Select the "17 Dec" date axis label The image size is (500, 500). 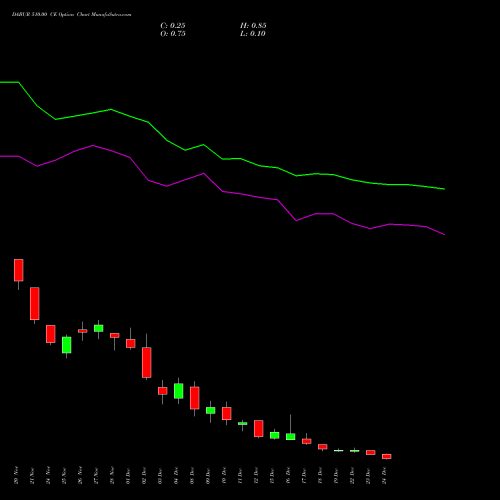pyautogui.click(x=304, y=475)
